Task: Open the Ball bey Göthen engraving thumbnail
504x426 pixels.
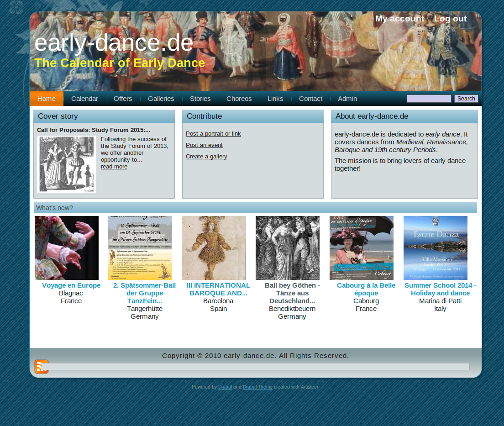Action: tap(288, 248)
